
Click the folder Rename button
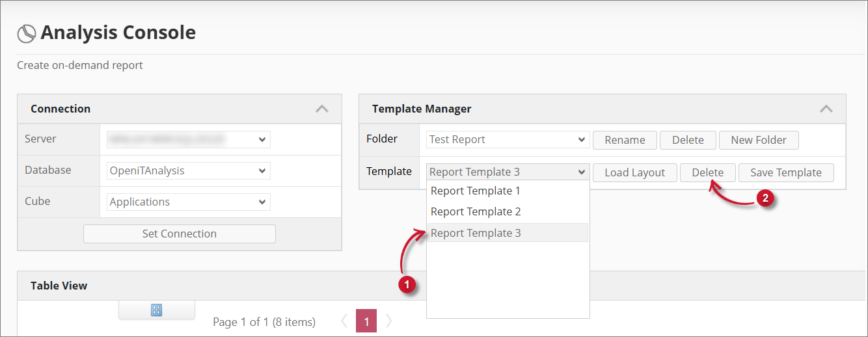(625, 140)
